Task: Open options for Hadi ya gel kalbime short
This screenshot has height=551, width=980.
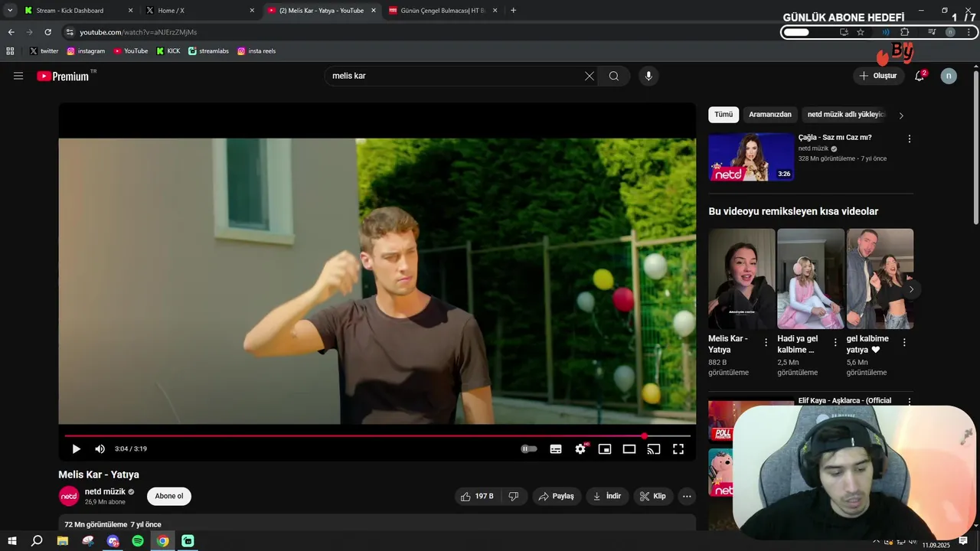Action: click(x=835, y=343)
